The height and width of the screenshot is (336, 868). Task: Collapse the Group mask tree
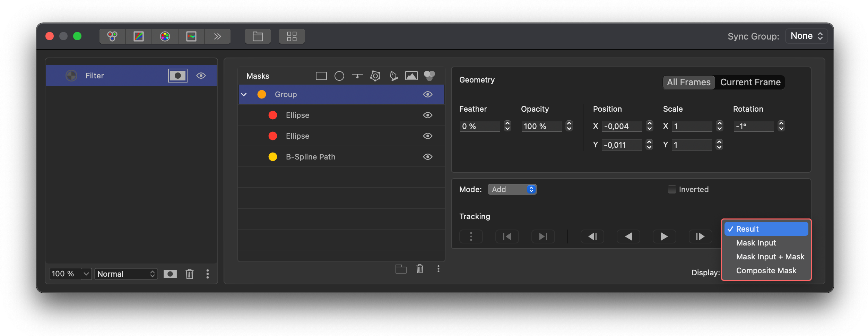(x=244, y=94)
